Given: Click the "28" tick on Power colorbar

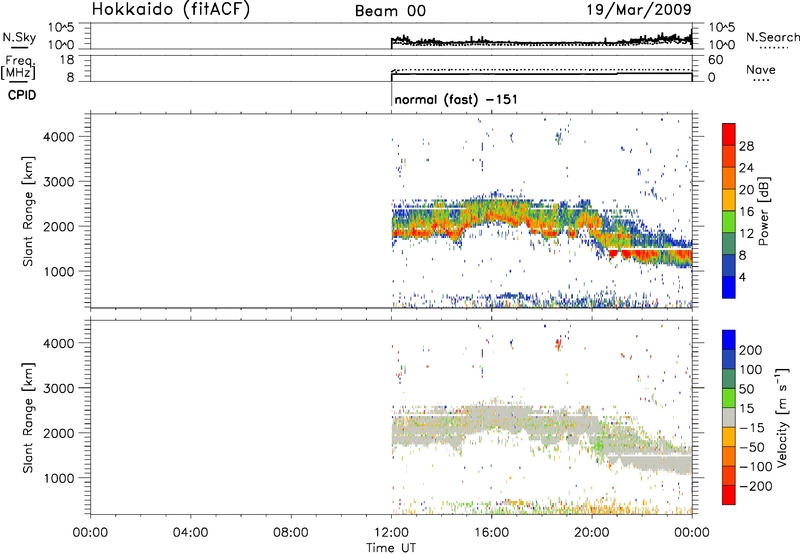Looking at the screenshot, I should pos(746,146).
